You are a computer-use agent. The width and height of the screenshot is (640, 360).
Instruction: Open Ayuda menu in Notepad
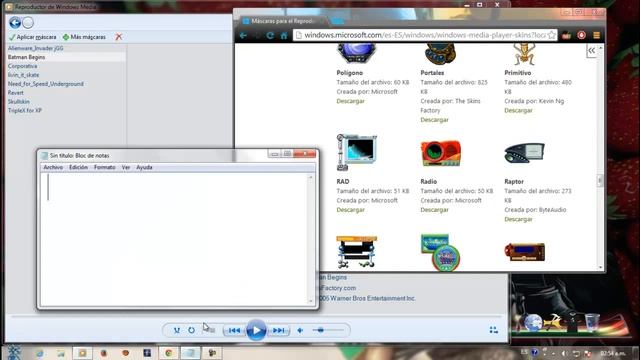pyautogui.click(x=144, y=167)
